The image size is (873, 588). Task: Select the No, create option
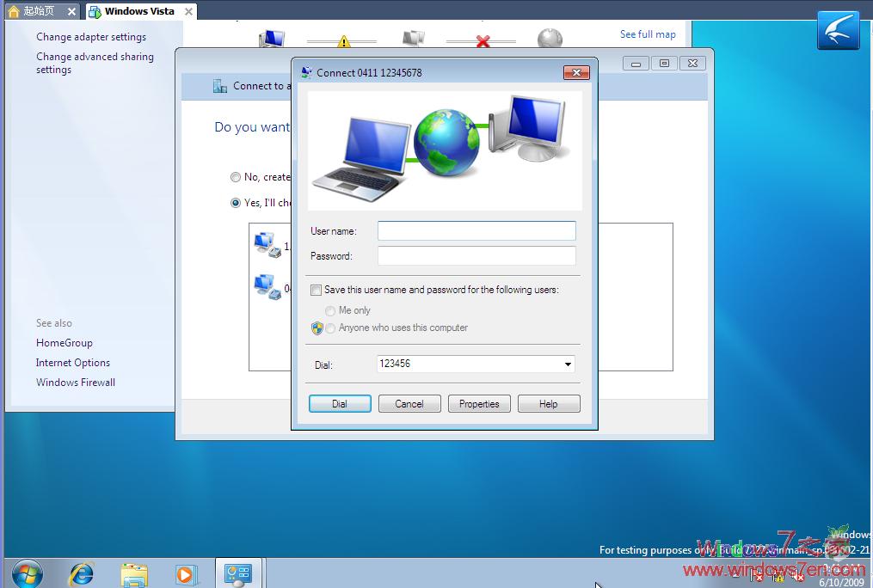click(x=236, y=177)
